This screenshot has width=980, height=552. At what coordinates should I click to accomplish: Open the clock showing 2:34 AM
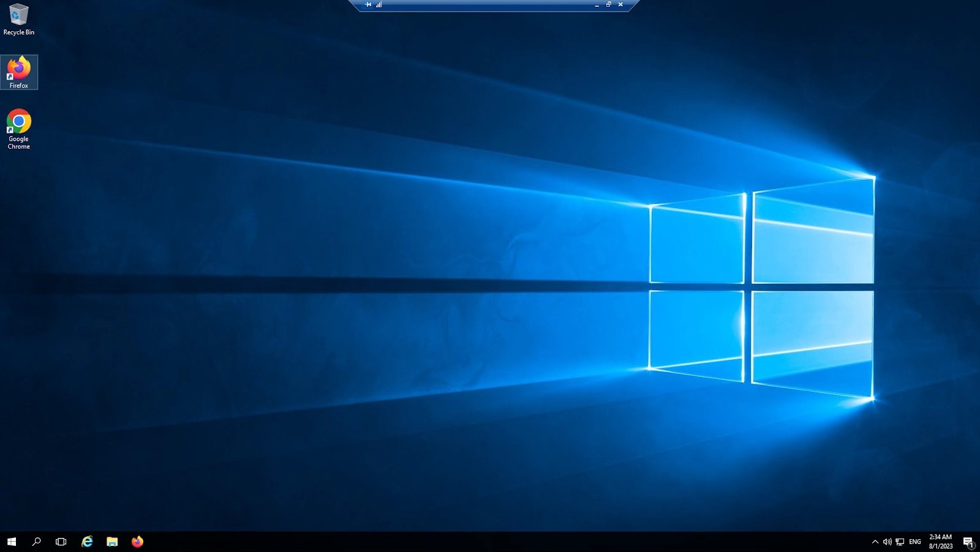click(941, 542)
